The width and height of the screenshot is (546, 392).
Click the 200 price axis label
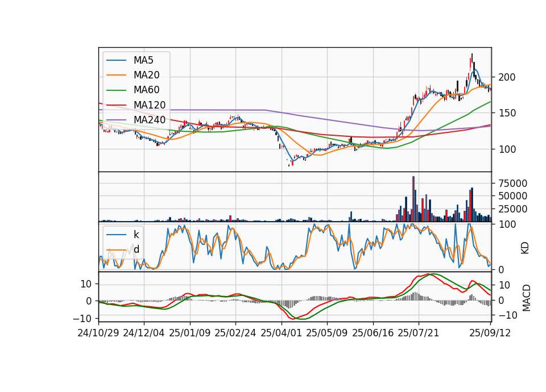[x=507, y=77]
